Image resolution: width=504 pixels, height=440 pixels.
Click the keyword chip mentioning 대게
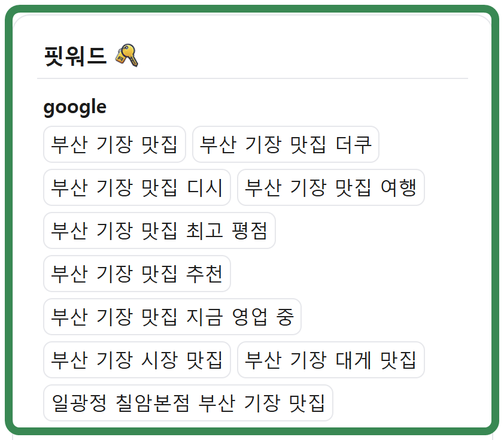[x=331, y=360]
